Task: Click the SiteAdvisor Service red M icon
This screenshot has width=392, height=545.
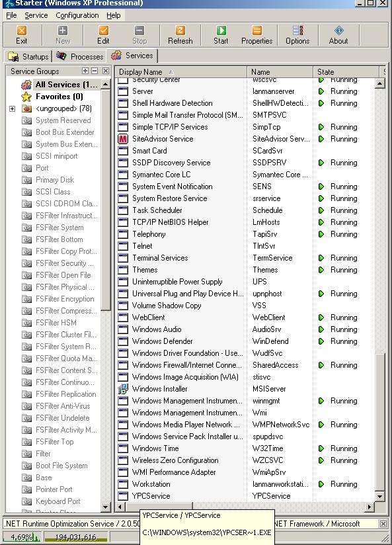Action: pyautogui.click(x=123, y=139)
